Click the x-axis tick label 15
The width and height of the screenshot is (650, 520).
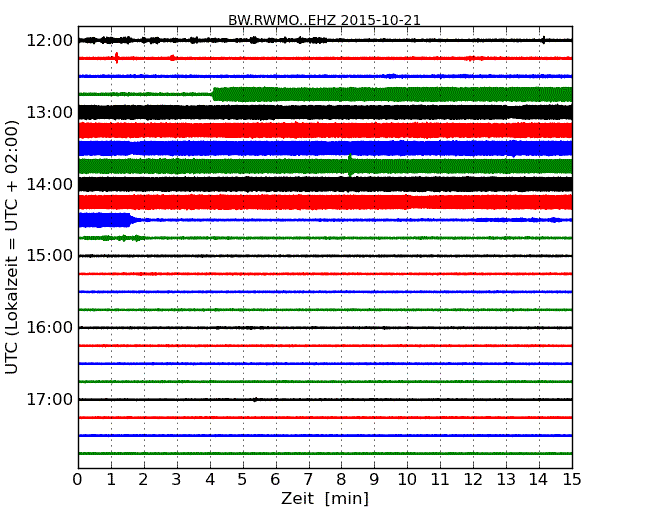pyautogui.click(x=572, y=480)
